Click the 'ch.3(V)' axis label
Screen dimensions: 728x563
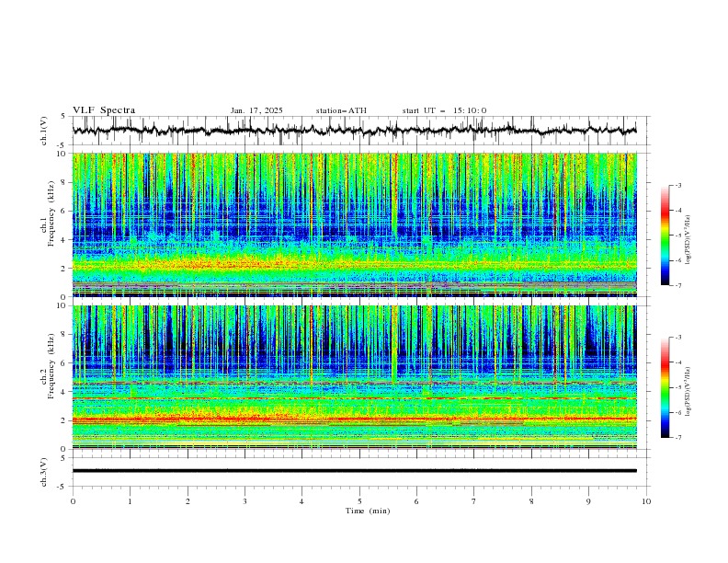point(44,472)
